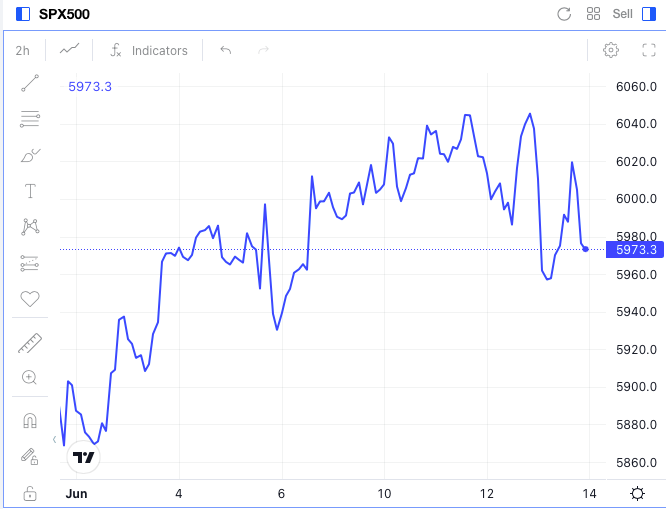Toggle the right side panel icon
This screenshot has width=666, height=509.
click(x=649, y=14)
